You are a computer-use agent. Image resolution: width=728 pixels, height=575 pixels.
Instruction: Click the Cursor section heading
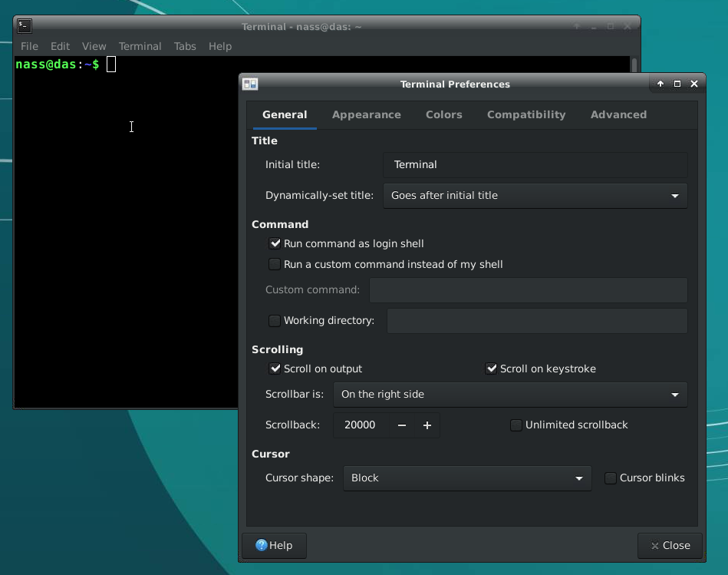271,454
